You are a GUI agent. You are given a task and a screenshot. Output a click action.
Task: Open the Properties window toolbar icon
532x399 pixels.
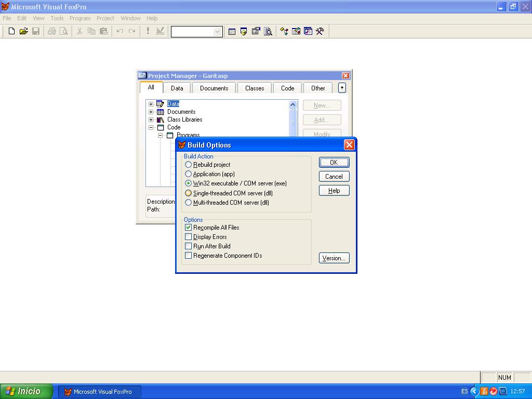pyautogui.click(x=256, y=32)
